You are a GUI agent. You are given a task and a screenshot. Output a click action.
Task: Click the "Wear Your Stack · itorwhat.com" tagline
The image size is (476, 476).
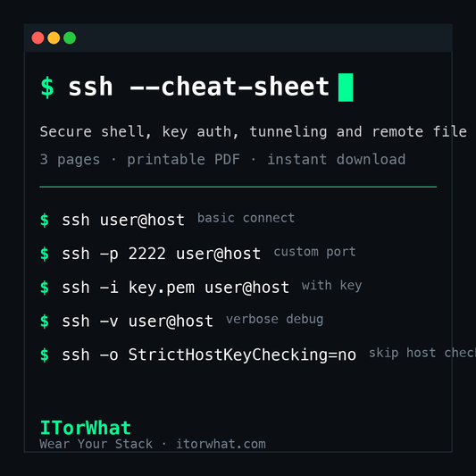point(153,444)
